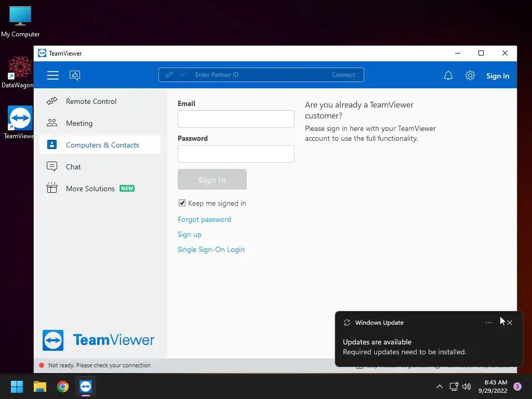Focus the Password input field
The image size is (532, 399).
point(236,154)
